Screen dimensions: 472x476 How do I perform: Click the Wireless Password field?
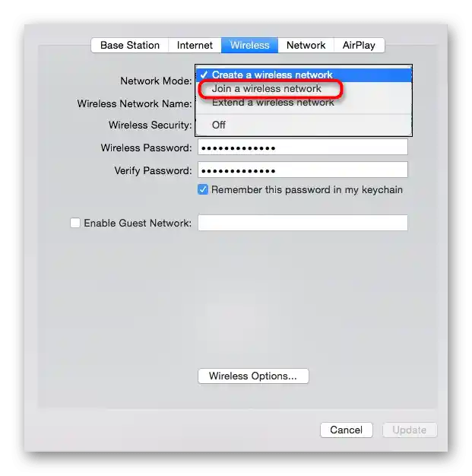[303, 148]
